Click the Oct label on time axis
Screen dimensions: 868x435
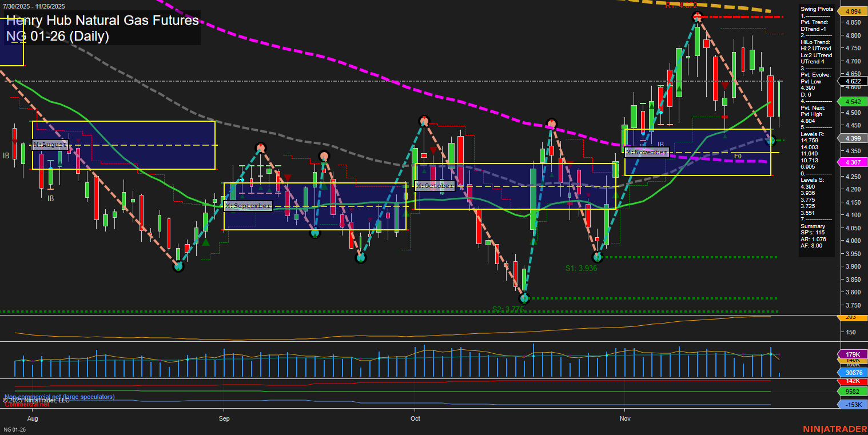tap(416, 418)
